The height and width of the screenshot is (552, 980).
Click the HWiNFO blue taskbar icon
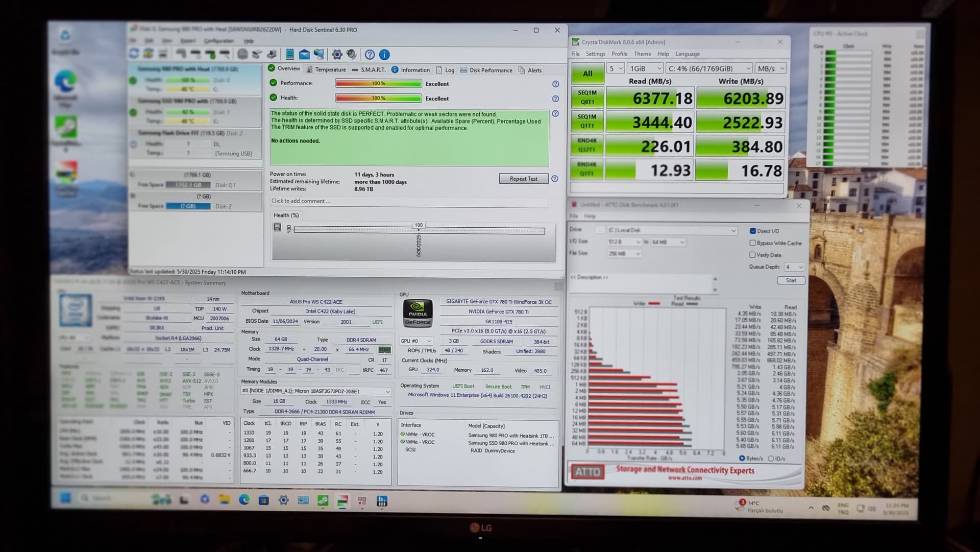pos(382,501)
